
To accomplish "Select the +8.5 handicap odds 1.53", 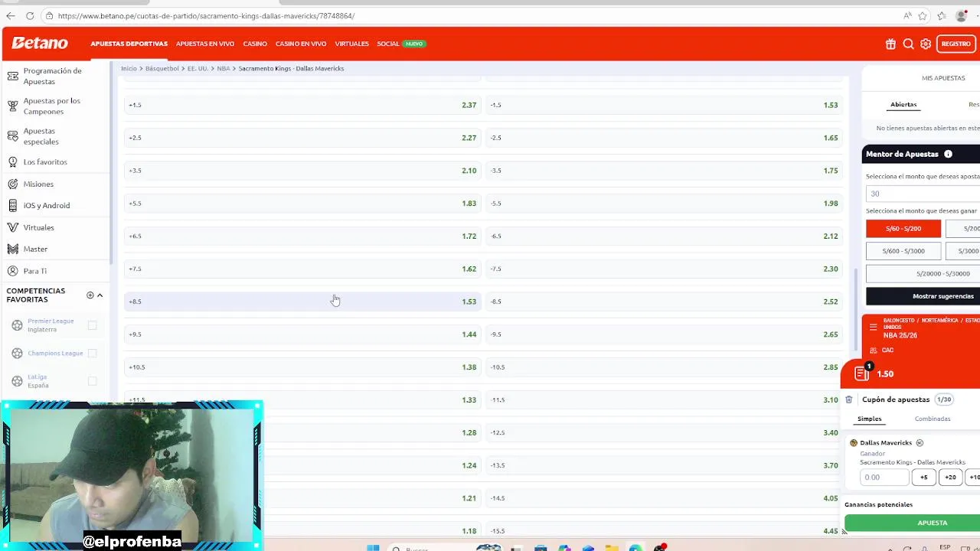I will coord(302,302).
